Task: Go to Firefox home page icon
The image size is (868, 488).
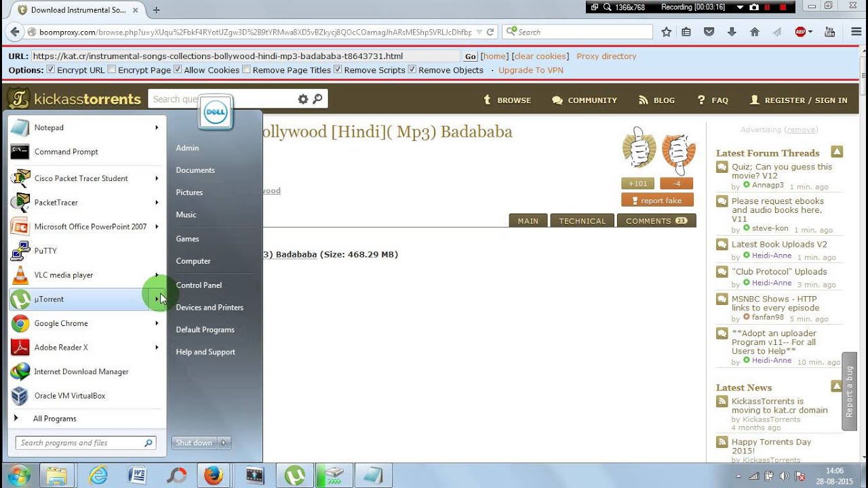Action: (x=754, y=32)
